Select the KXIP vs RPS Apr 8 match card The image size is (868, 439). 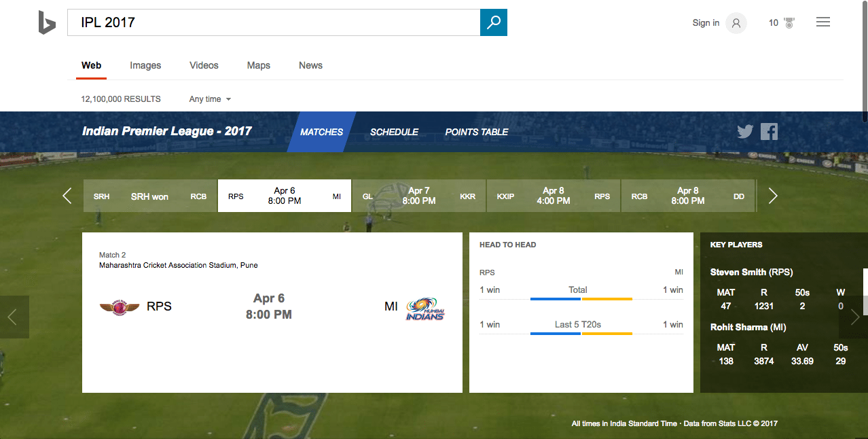tap(554, 196)
